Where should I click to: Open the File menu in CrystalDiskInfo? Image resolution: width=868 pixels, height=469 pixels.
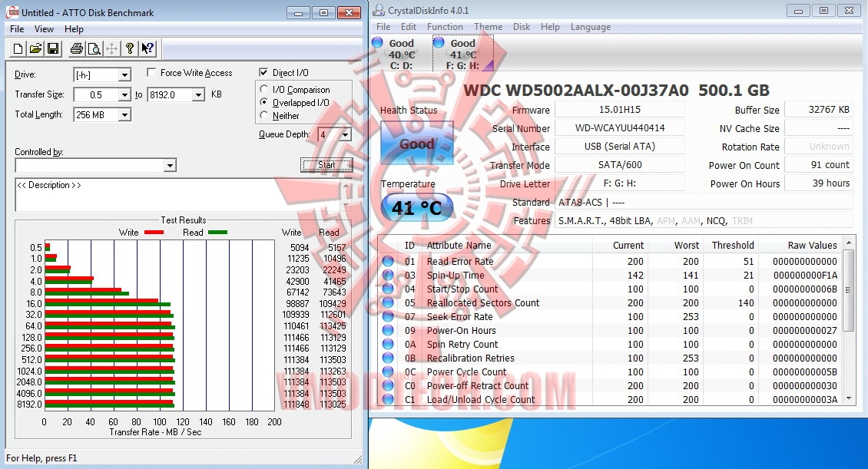coord(383,27)
